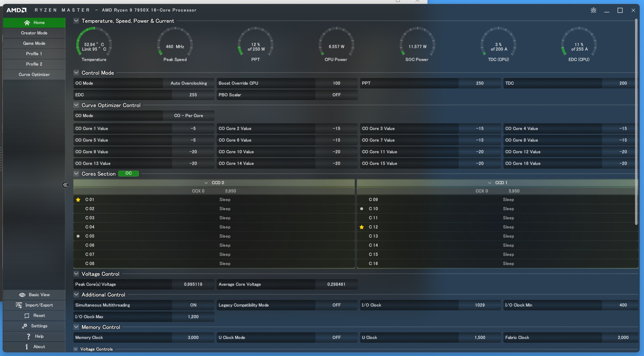Open the CO Mode Per Core value

point(189,116)
